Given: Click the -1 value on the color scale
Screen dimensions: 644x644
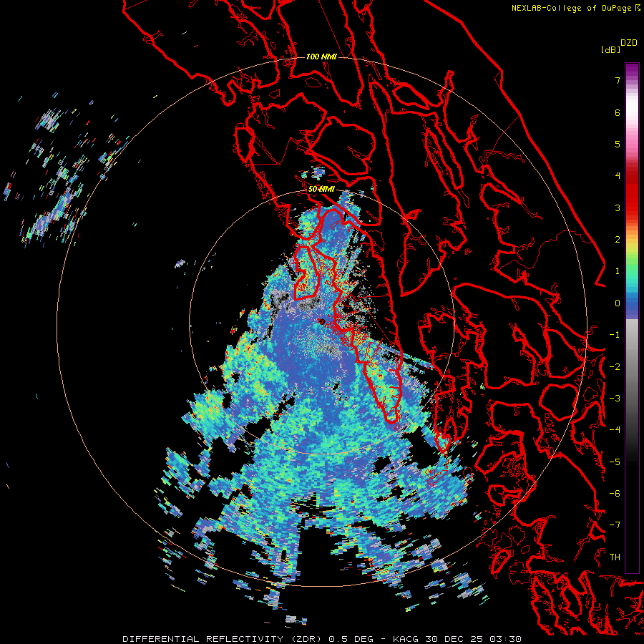Looking at the screenshot, I should [x=615, y=335].
